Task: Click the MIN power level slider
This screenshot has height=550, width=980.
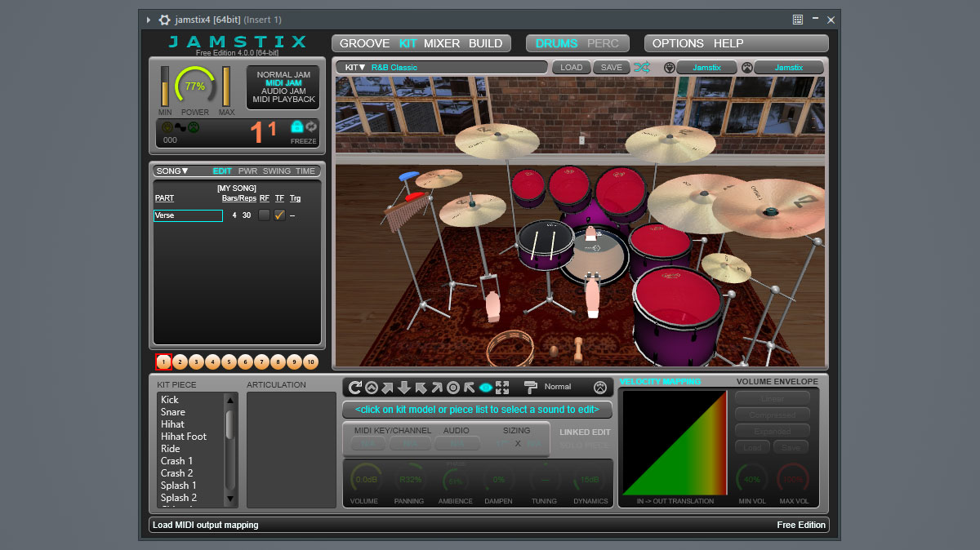Action: click(x=165, y=86)
